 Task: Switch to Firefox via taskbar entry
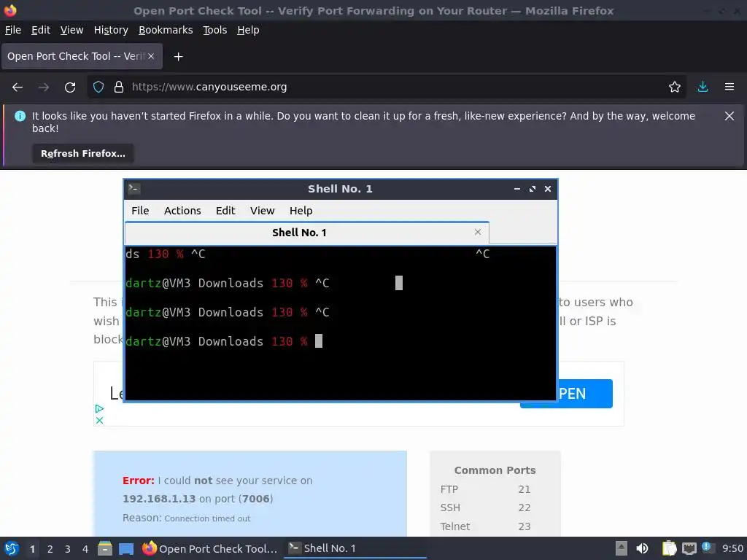209,548
